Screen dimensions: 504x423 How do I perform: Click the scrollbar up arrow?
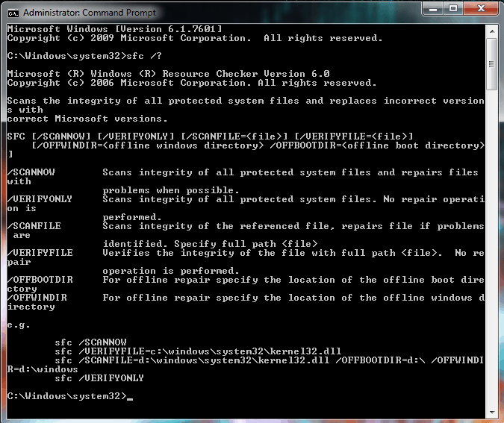492,31
